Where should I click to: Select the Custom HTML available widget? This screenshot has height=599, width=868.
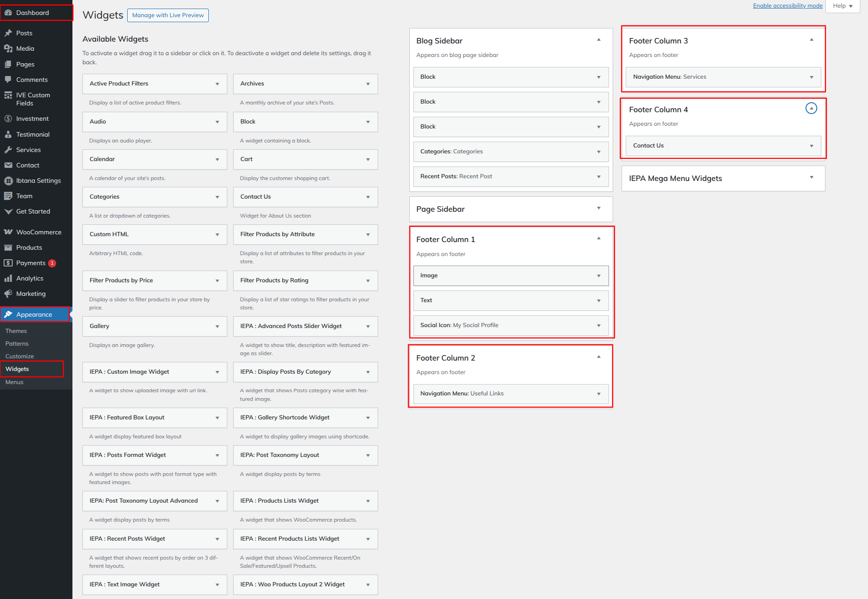point(154,234)
